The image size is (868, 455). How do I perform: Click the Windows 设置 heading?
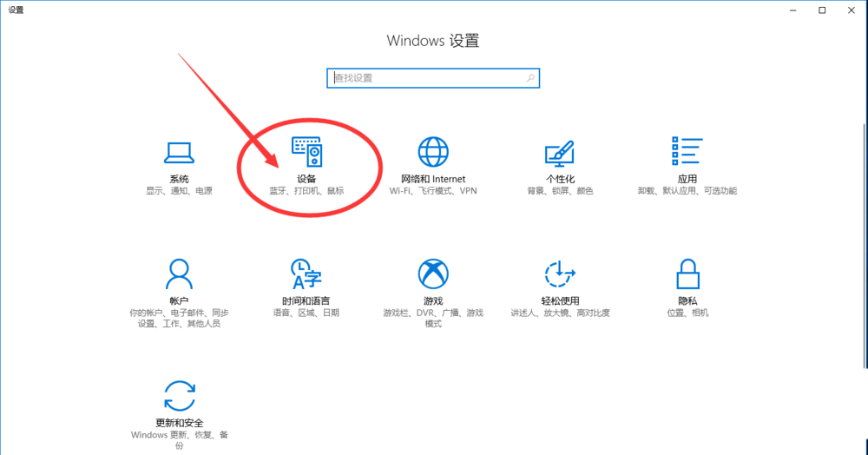pyautogui.click(x=433, y=41)
